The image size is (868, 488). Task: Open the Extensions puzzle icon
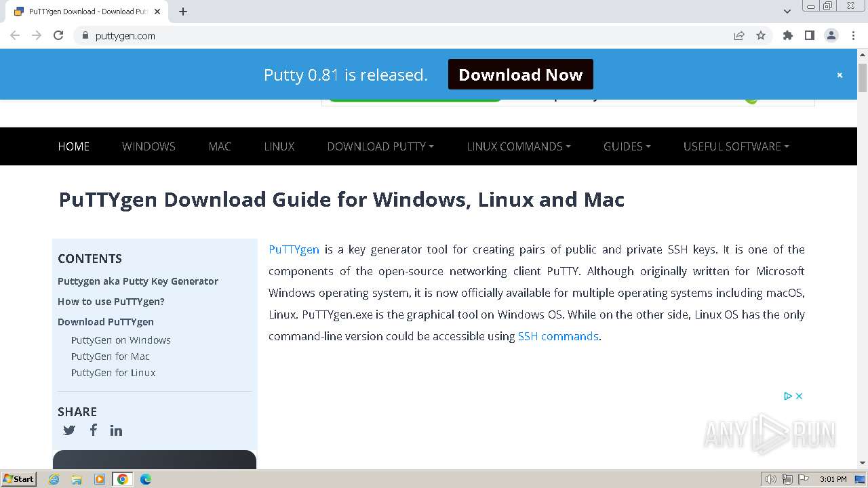(x=788, y=35)
